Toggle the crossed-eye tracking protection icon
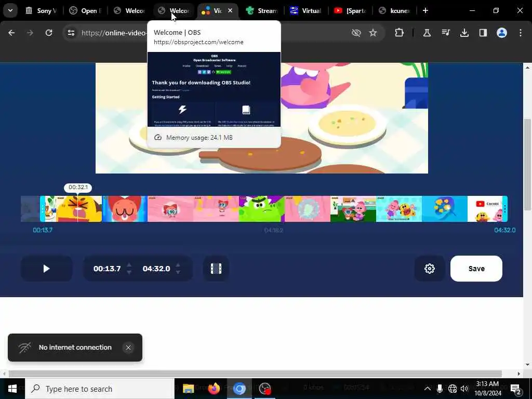 356,33
